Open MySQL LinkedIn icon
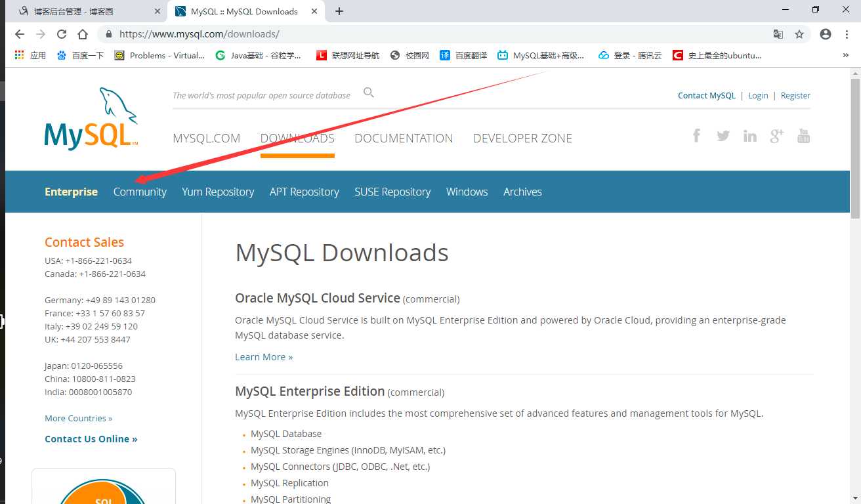Screen dimensions: 861x504 click(x=749, y=136)
